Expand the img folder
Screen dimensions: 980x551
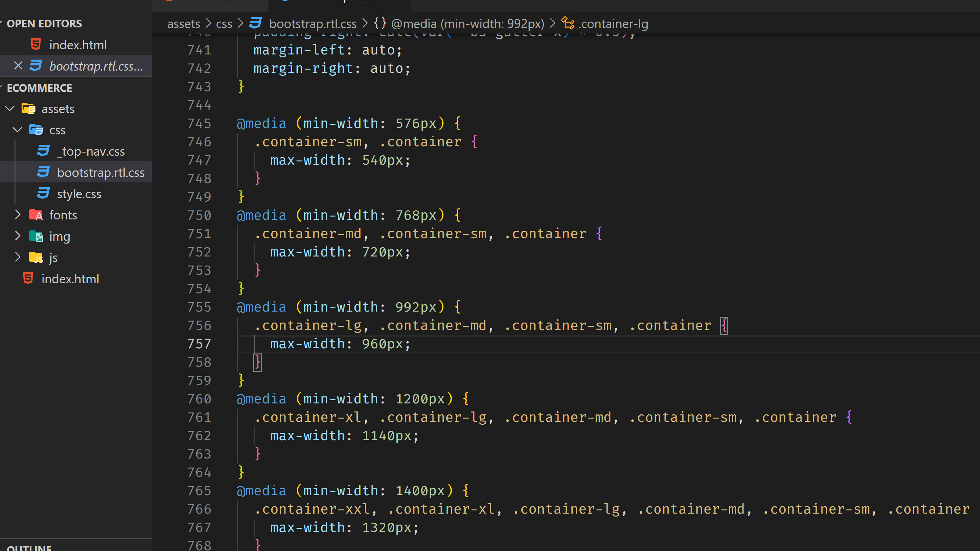(x=17, y=236)
